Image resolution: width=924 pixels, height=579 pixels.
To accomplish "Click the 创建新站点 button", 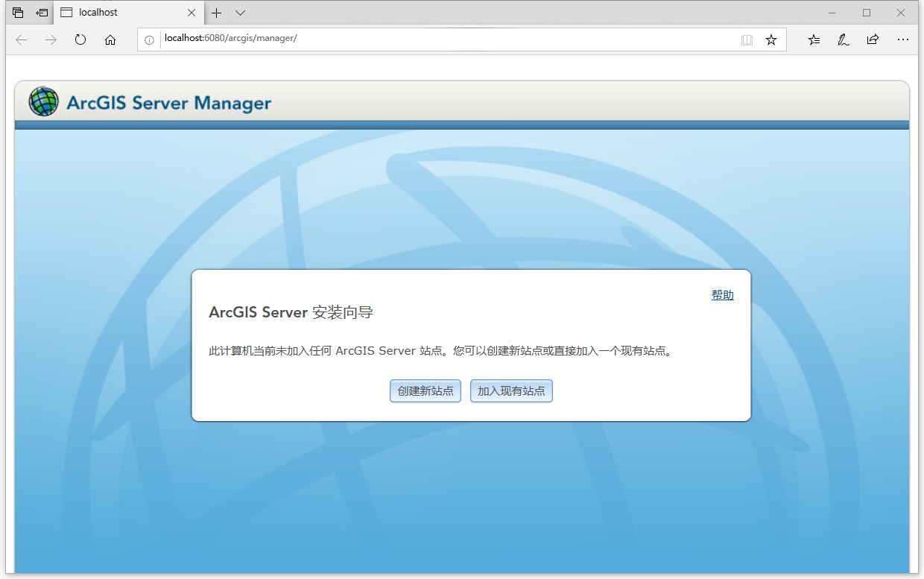I will (425, 391).
